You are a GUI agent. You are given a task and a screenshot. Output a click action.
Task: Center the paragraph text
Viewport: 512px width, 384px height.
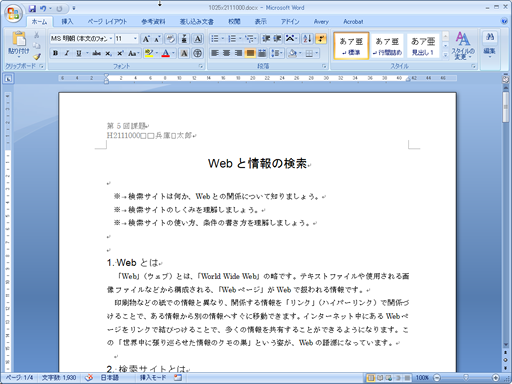pyautogui.click(x=227, y=53)
